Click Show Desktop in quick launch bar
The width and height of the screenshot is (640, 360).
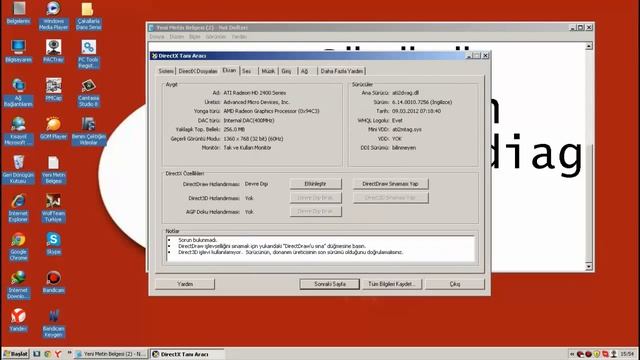coord(37,354)
